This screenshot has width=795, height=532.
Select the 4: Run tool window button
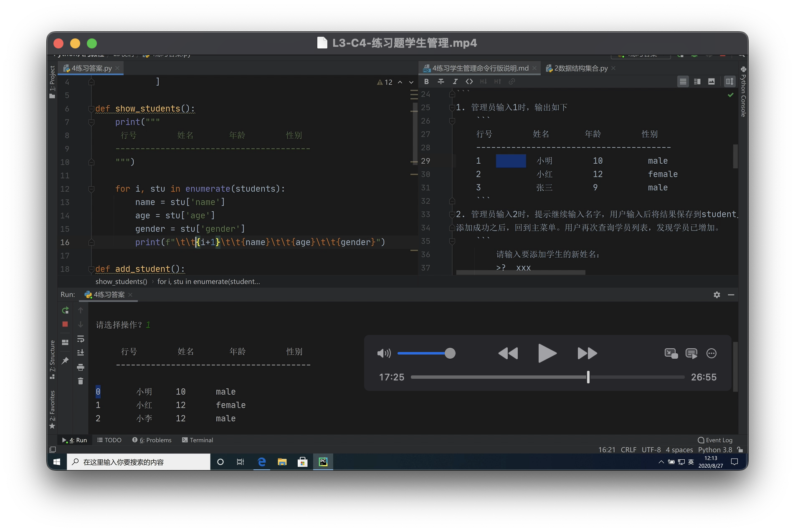tap(74, 440)
